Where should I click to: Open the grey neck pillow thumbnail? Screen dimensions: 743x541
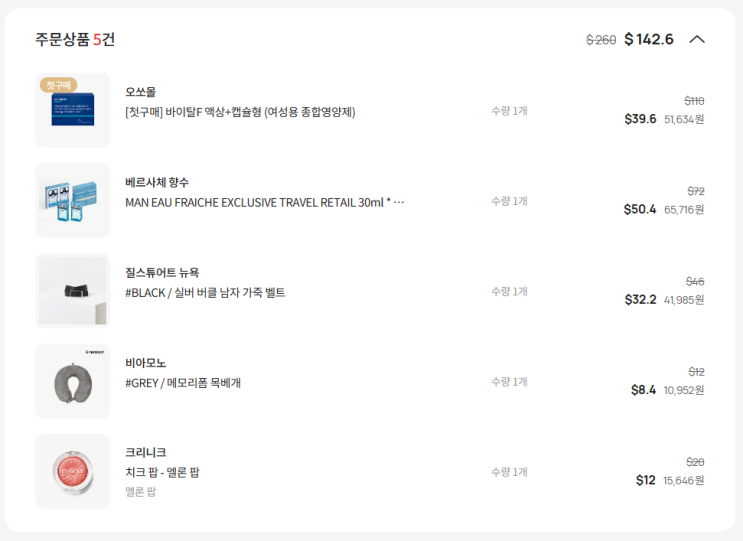pos(73,381)
